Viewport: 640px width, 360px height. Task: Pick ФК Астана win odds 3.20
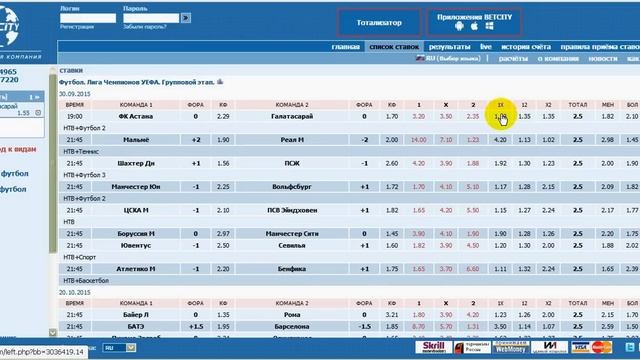(418, 116)
